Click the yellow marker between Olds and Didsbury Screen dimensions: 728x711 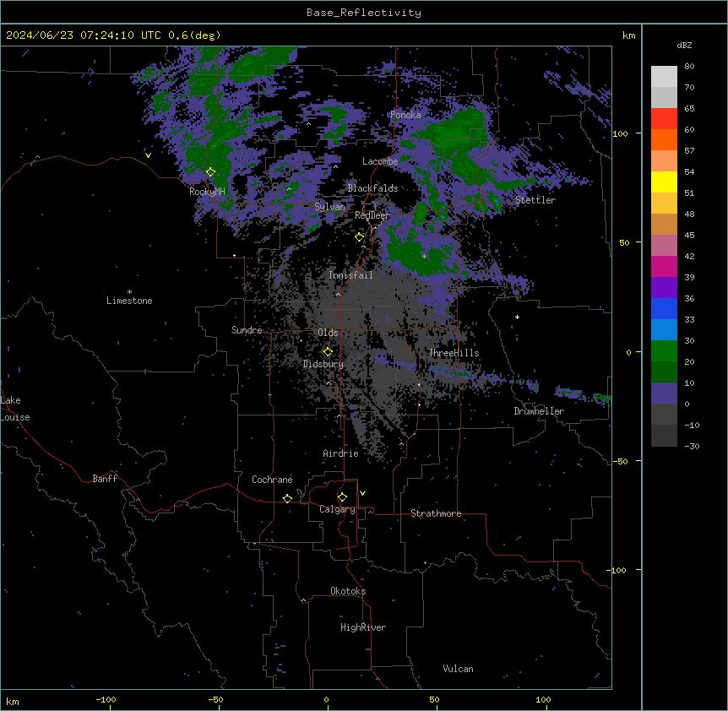point(328,352)
